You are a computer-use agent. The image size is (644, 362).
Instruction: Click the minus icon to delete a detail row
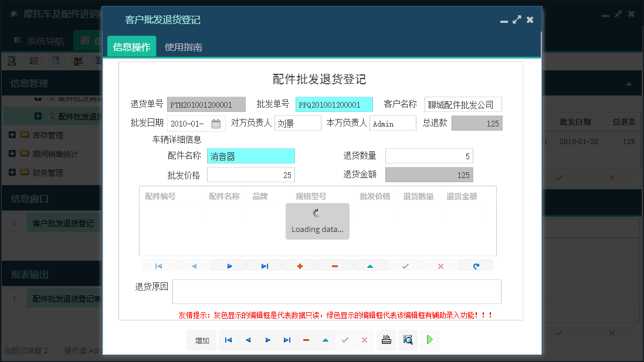point(334,265)
